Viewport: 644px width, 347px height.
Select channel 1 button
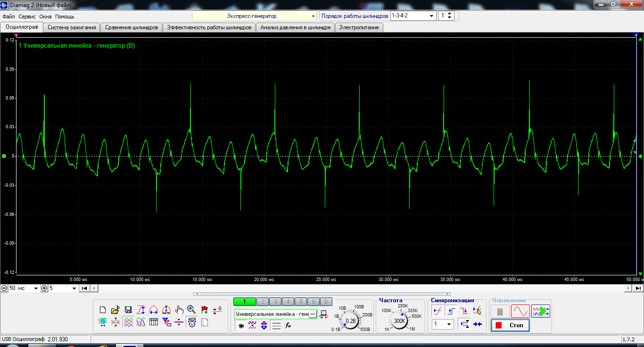[x=244, y=302]
